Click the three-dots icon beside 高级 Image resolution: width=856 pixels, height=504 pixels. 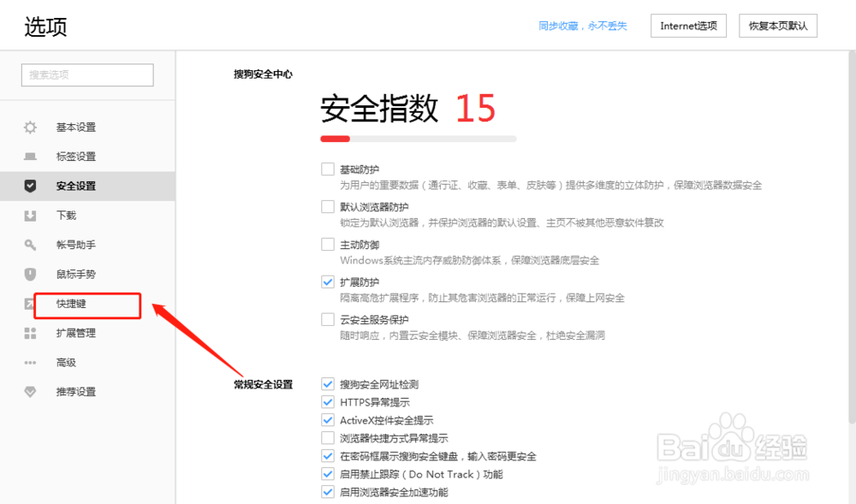[x=30, y=362]
